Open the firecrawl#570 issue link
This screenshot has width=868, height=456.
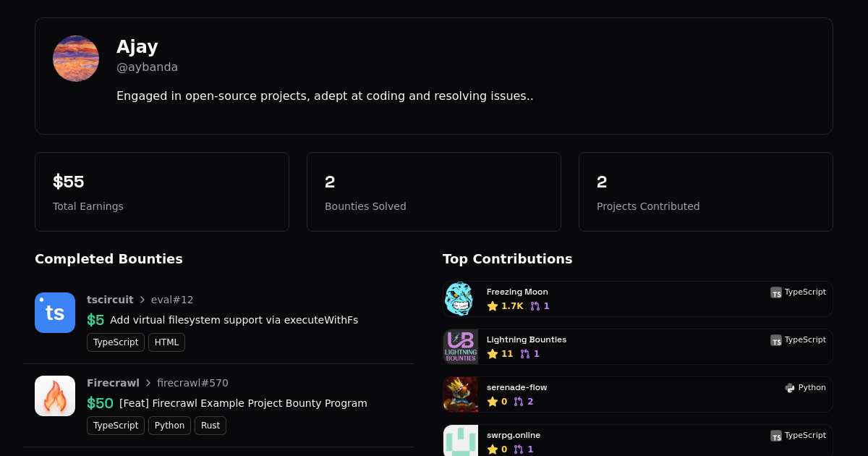[192, 383]
